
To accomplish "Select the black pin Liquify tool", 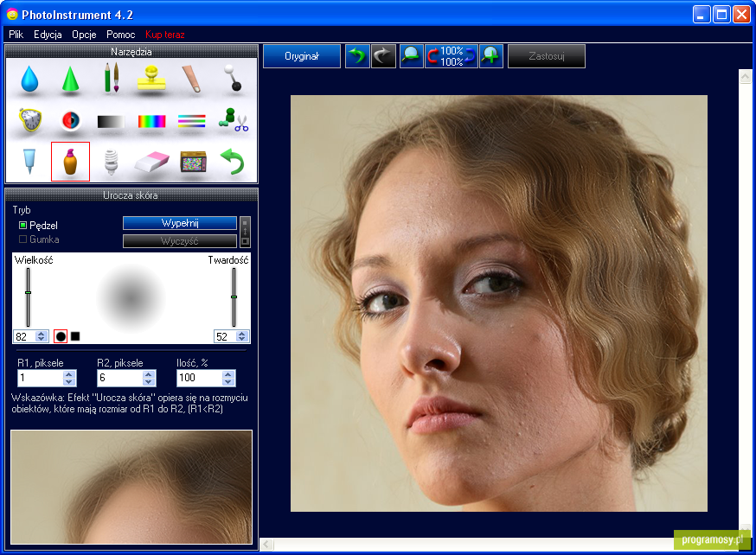I will (x=233, y=78).
